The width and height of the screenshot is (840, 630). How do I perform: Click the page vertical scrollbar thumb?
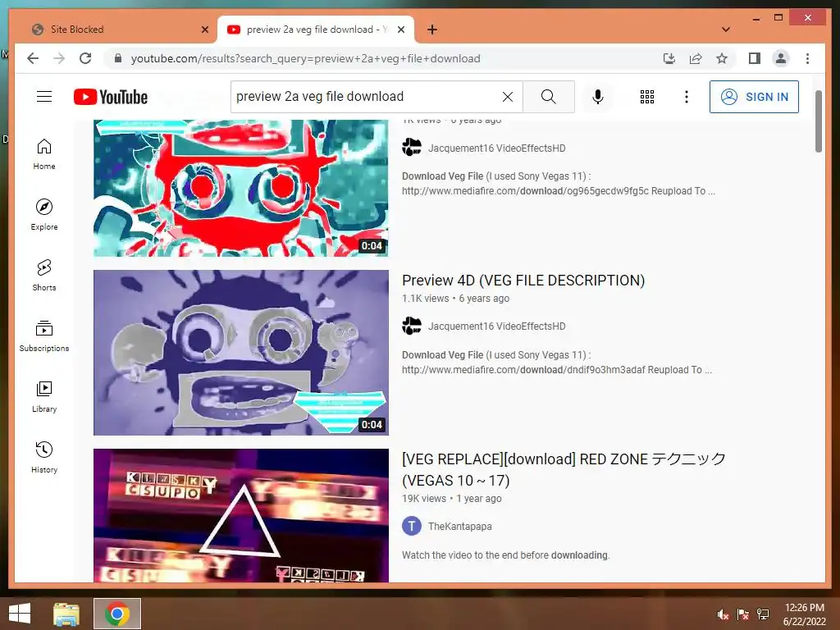pos(818,121)
